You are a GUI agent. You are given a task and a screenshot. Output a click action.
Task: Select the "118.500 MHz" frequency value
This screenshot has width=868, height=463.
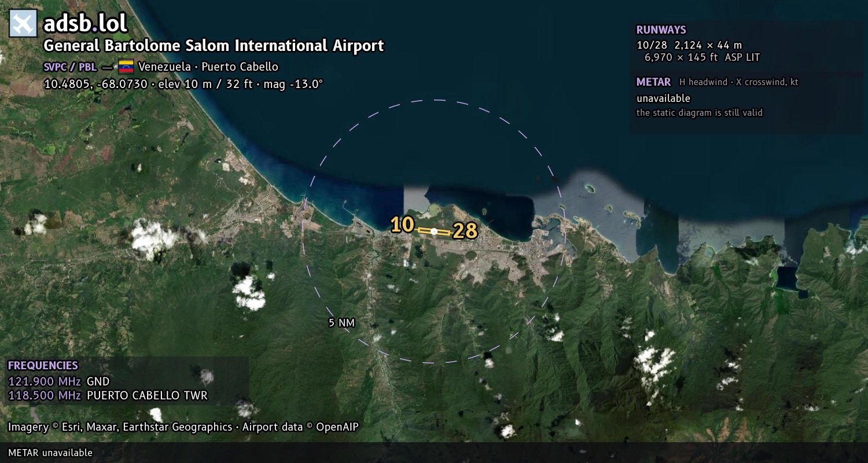coord(45,396)
